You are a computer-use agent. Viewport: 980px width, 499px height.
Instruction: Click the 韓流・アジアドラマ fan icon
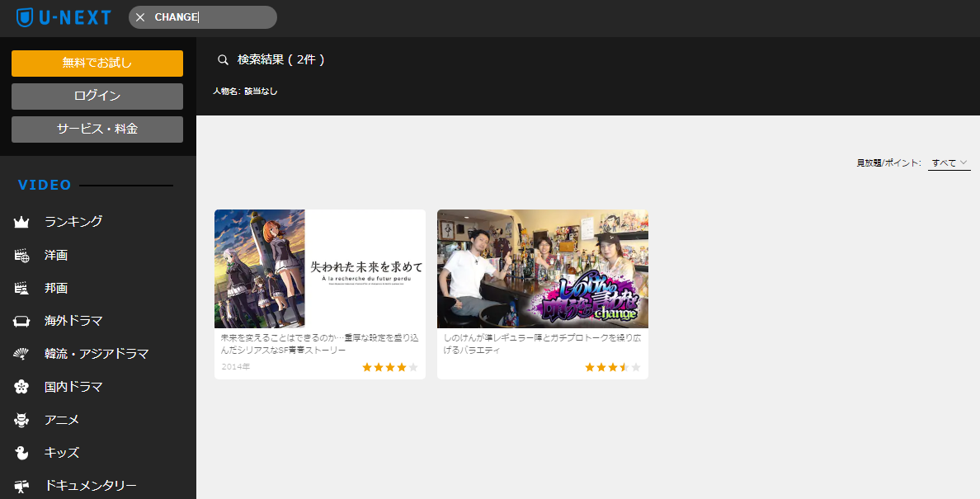click(x=22, y=354)
